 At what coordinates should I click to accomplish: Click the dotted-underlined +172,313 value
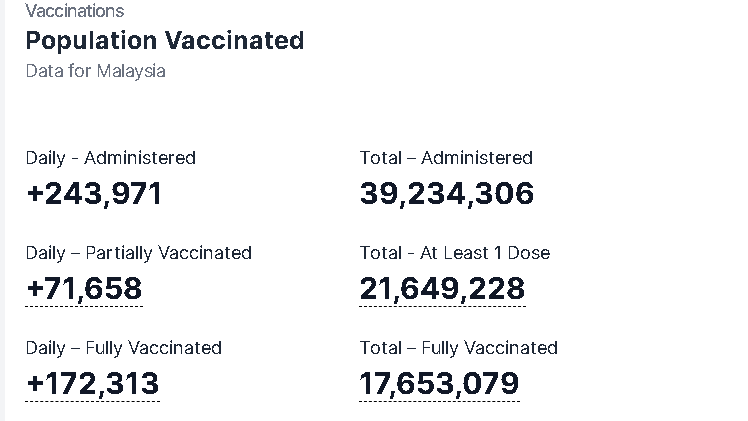click(x=92, y=383)
